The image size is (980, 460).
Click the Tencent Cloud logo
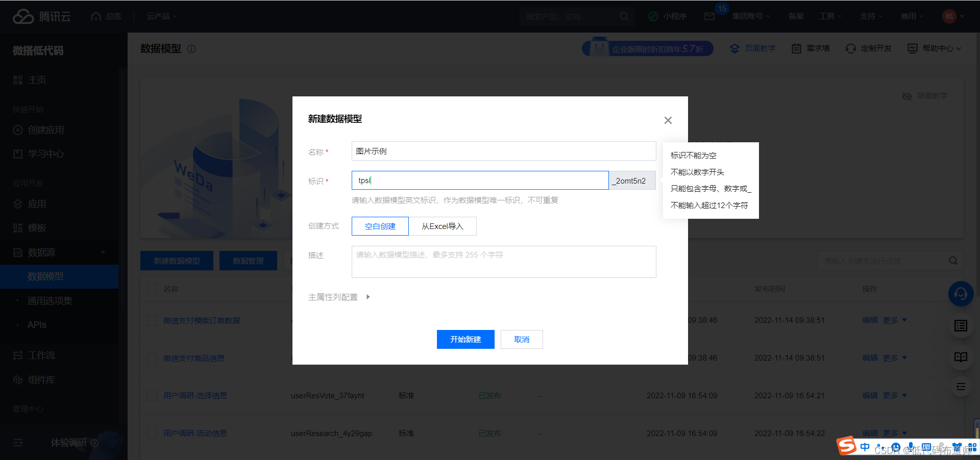(41, 16)
